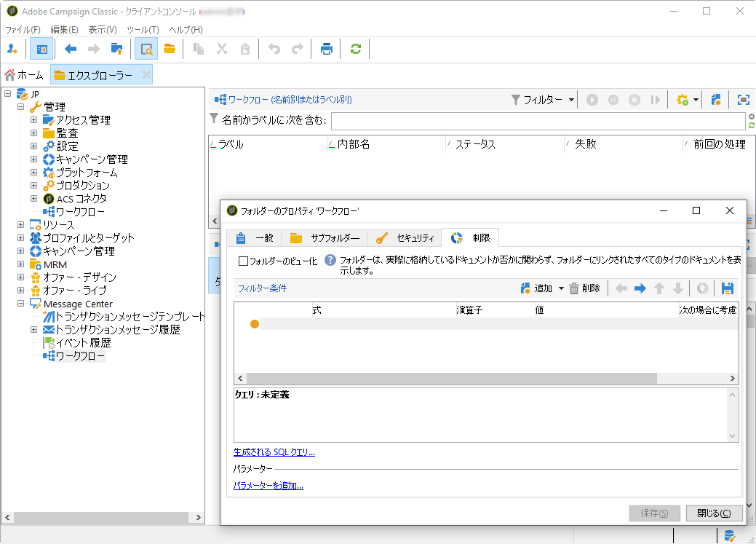Viewport: 756px width, 544px height.
Task: Click the restart workflow icon
Action: click(656, 100)
